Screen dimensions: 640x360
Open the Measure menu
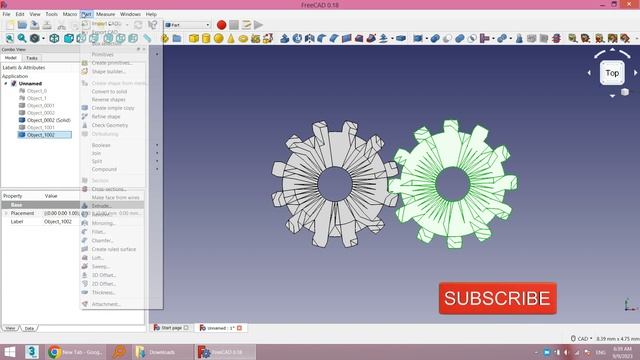pos(105,14)
